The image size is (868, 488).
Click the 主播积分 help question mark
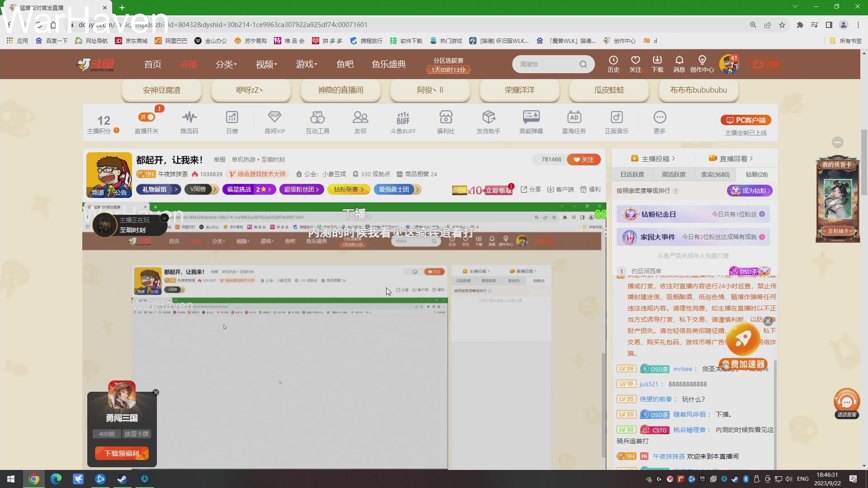117,130
